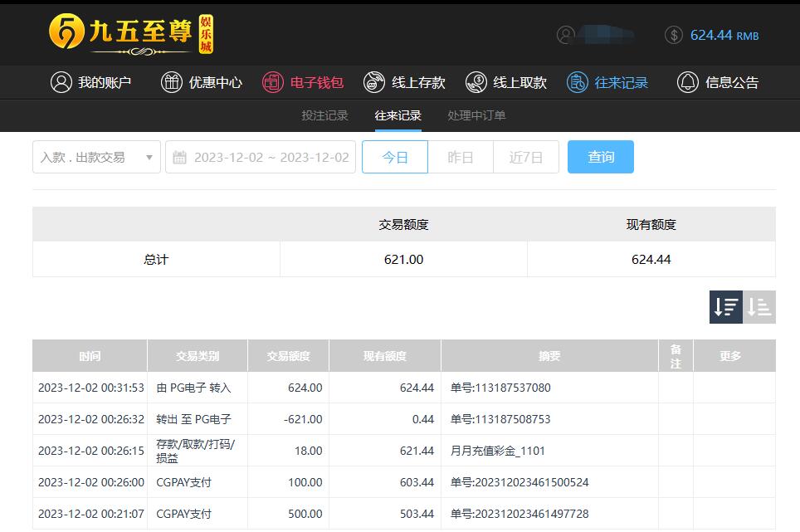This screenshot has height=532, width=800.
Task: Click the 九五至尊 logo
Action: [131, 34]
